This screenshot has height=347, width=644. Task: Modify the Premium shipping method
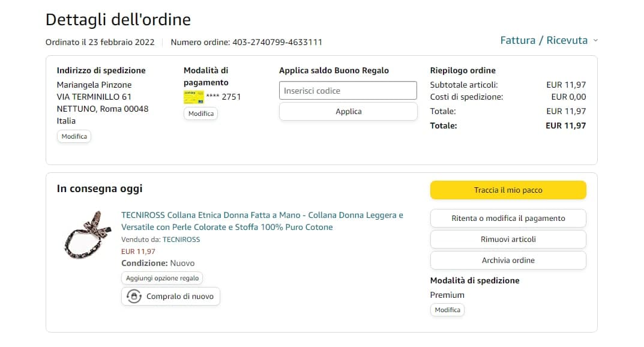click(447, 310)
